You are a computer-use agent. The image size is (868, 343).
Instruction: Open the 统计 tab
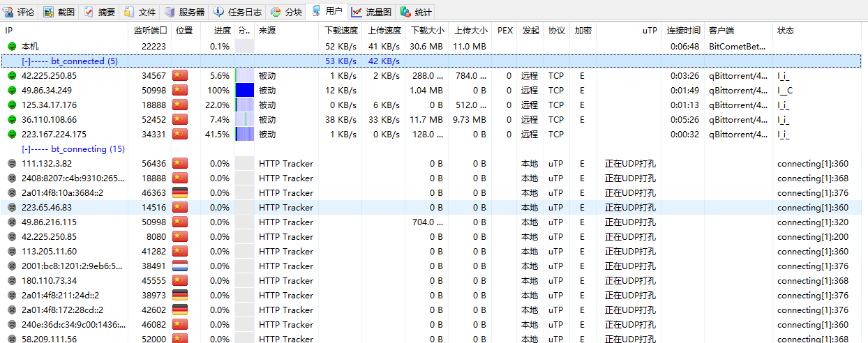(x=416, y=12)
